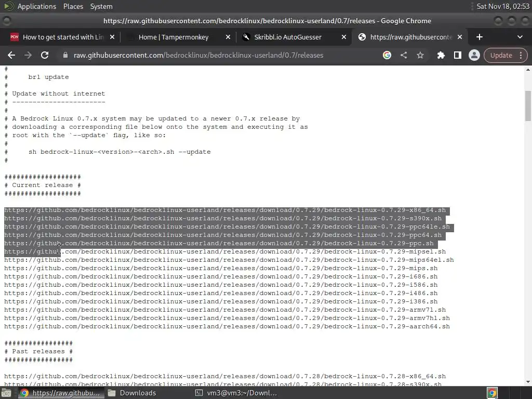Switch to Skribbl.io AutoGuesser tab
The image size is (532, 399).
point(288,37)
